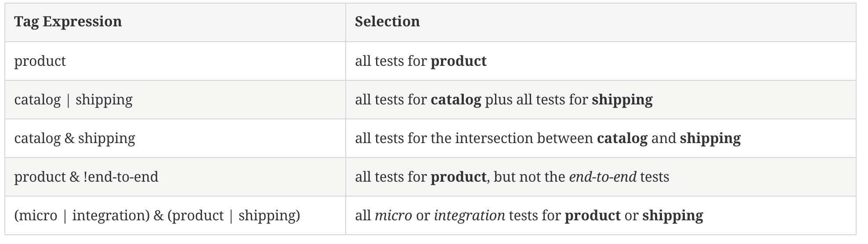Click bold 'product' in but-not description

tap(459, 177)
